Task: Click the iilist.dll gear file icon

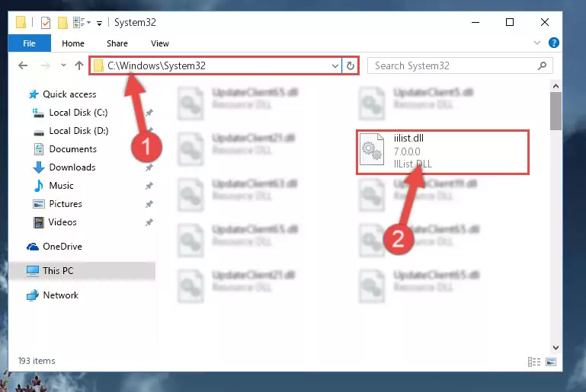Action: (x=372, y=149)
